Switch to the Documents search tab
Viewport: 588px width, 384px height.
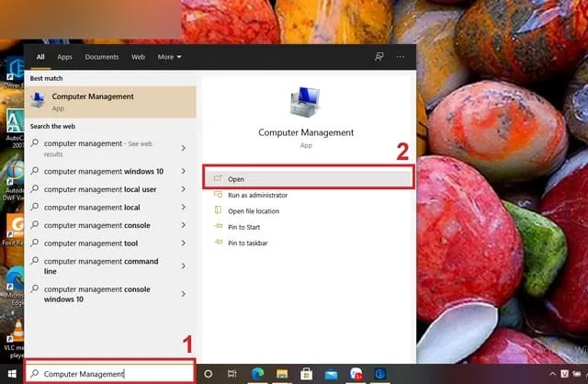(102, 57)
